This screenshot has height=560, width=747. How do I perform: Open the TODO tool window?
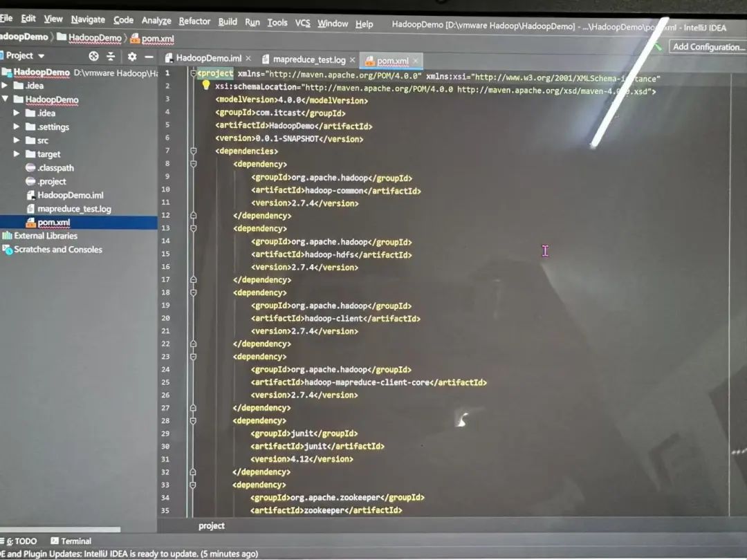(x=21, y=541)
